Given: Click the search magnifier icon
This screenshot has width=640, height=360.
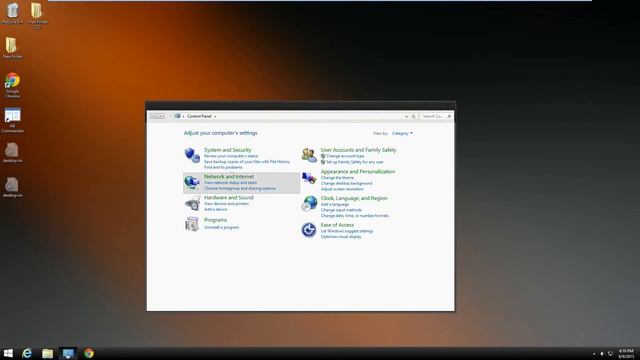Looking at the screenshot, I should tap(449, 116).
